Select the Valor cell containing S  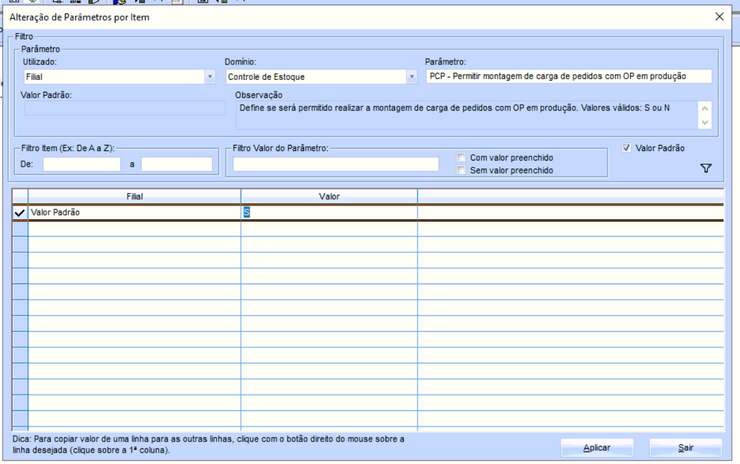click(x=328, y=213)
